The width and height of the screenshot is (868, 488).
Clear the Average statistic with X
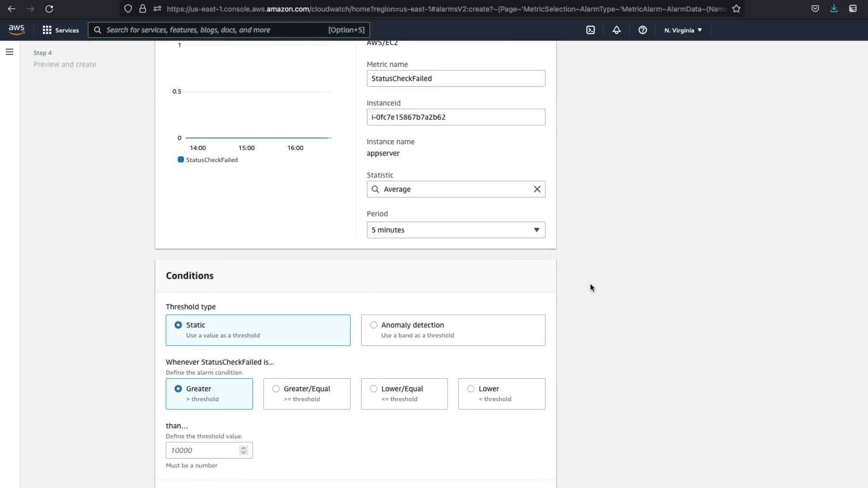point(537,189)
